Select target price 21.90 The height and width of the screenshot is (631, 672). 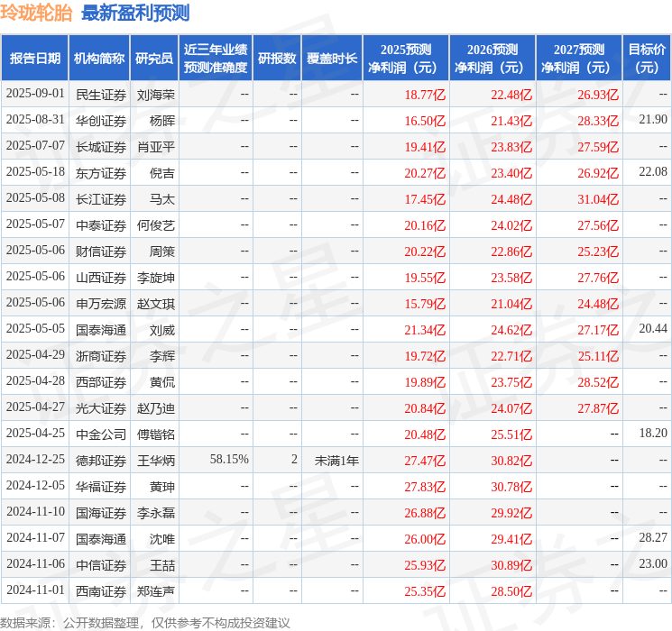pos(653,120)
